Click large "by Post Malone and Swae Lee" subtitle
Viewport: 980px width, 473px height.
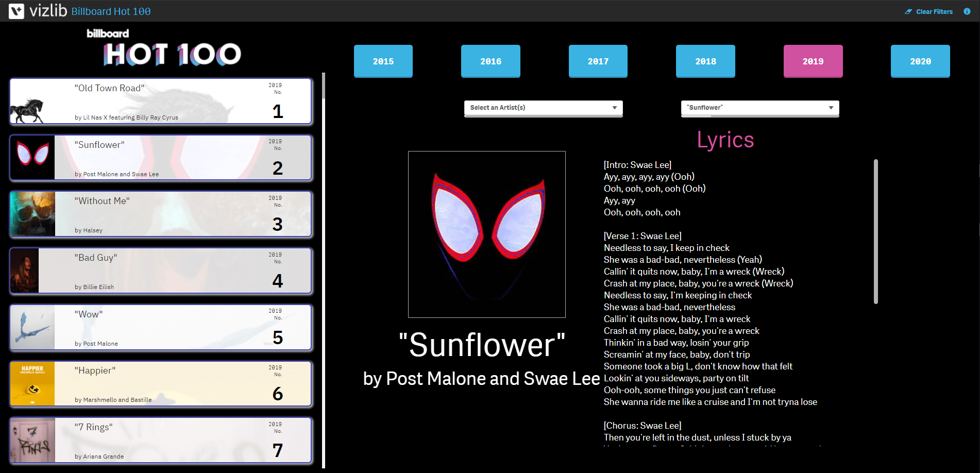[482, 379]
